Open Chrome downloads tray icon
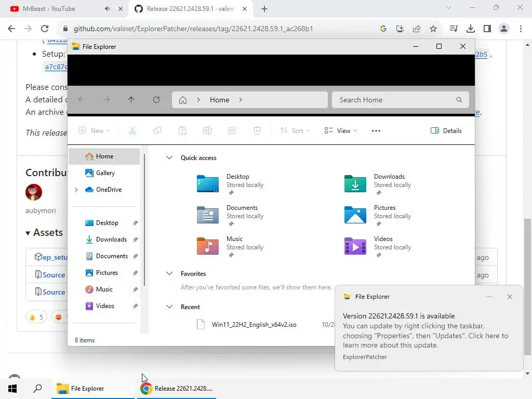This screenshot has height=399, width=532. pos(471,29)
